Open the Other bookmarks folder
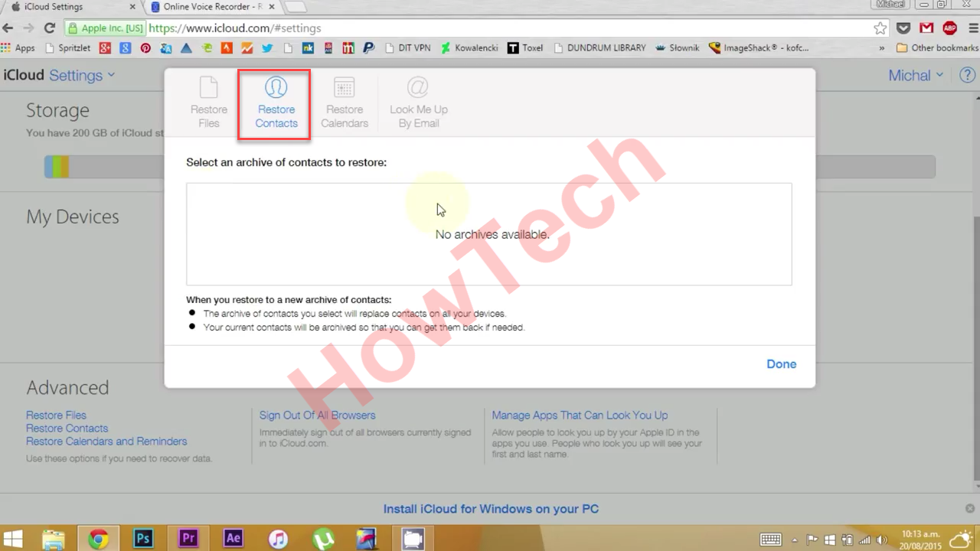The image size is (980, 551). coord(937,47)
